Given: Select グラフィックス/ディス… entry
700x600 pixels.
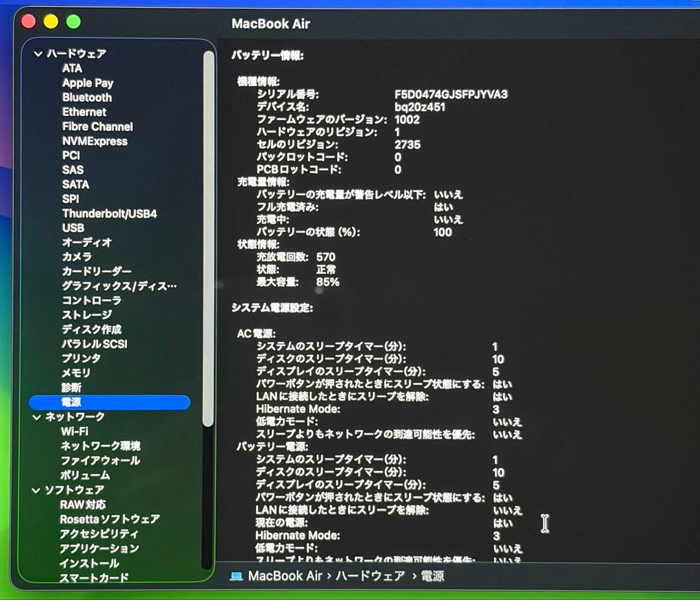Looking at the screenshot, I should 119,286.
